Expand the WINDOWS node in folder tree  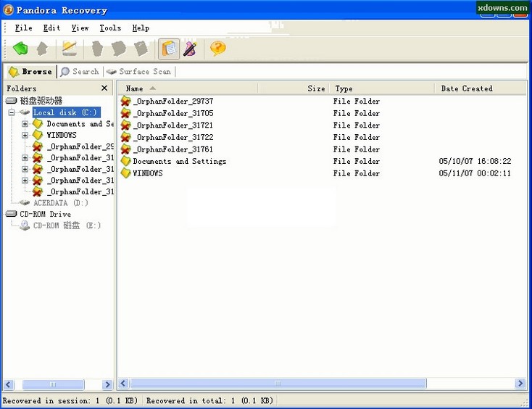point(25,135)
